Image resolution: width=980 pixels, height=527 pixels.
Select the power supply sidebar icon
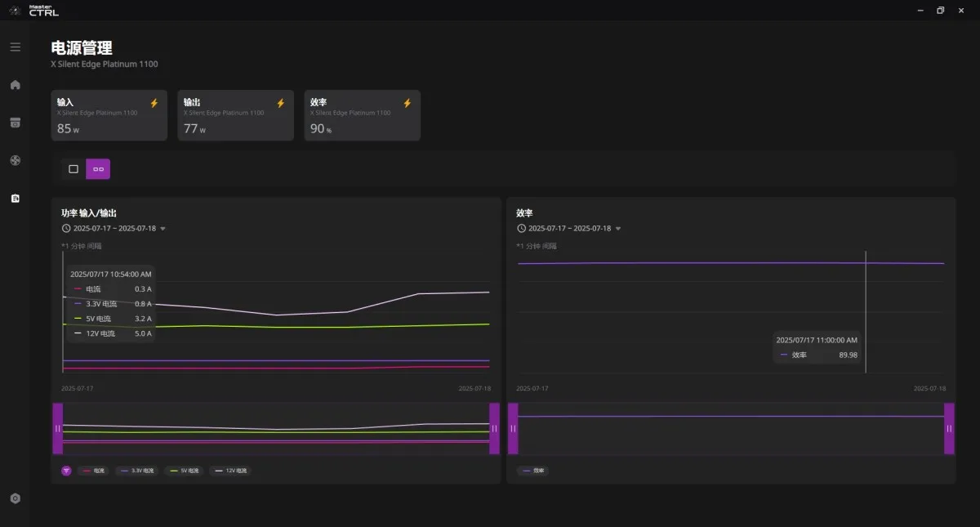pos(15,198)
